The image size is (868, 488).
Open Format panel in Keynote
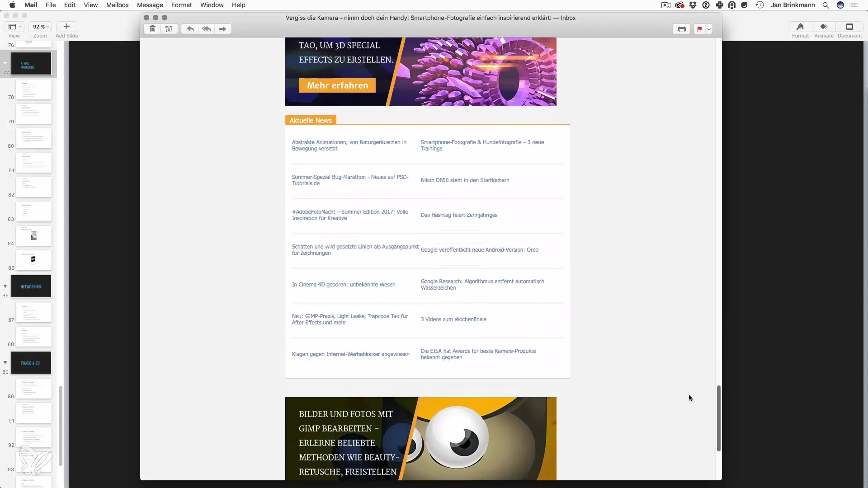(800, 27)
